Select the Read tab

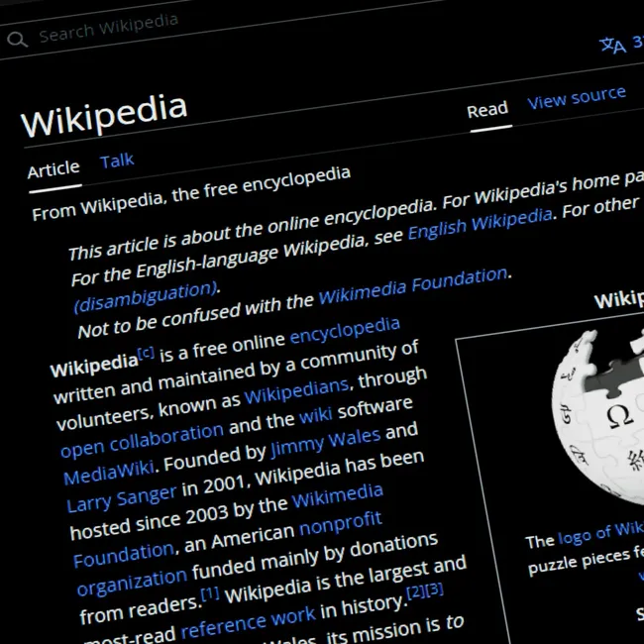[x=487, y=110]
